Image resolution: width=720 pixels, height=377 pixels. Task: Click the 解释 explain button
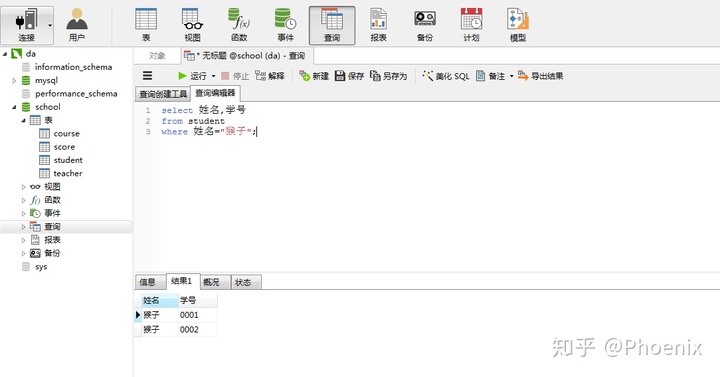[x=270, y=76]
